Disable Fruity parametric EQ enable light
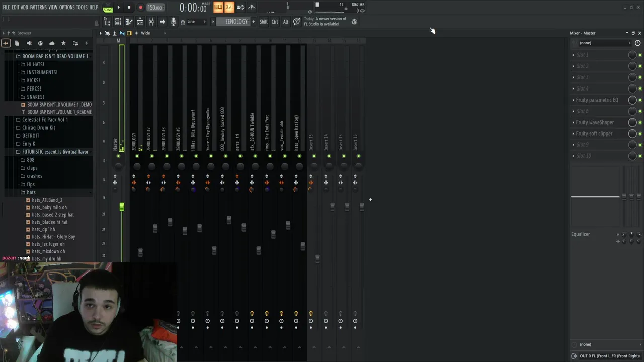 (640, 100)
